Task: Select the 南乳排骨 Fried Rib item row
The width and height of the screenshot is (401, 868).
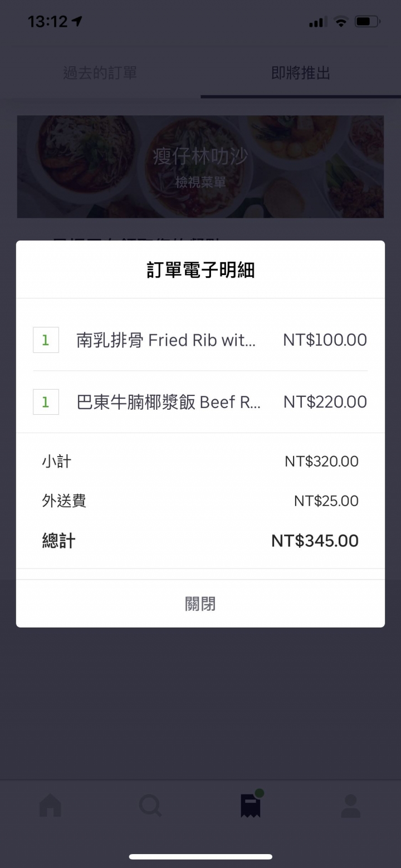Action: 166,340
